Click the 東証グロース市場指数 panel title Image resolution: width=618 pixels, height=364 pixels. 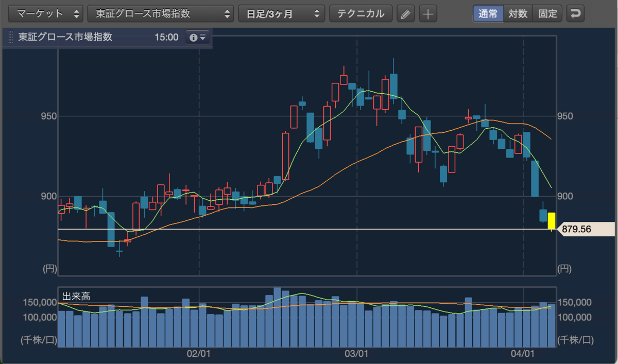pyautogui.click(x=65, y=38)
